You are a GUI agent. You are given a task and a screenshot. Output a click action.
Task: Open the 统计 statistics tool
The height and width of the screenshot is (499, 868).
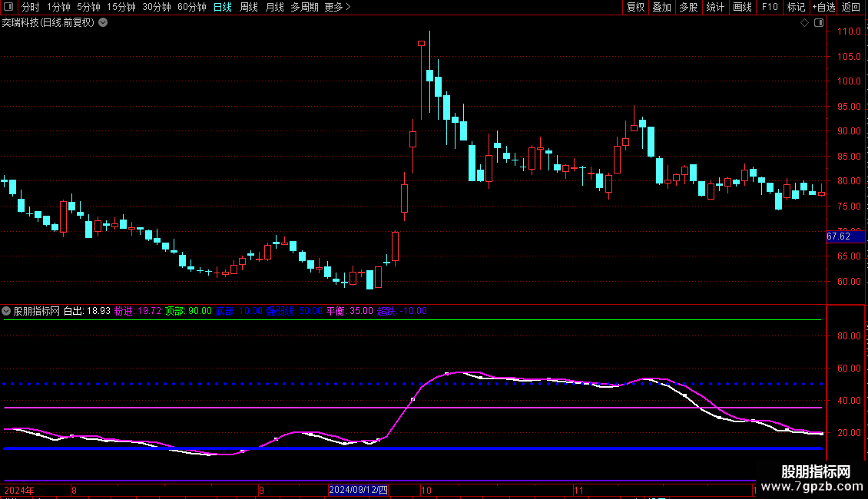(715, 7)
